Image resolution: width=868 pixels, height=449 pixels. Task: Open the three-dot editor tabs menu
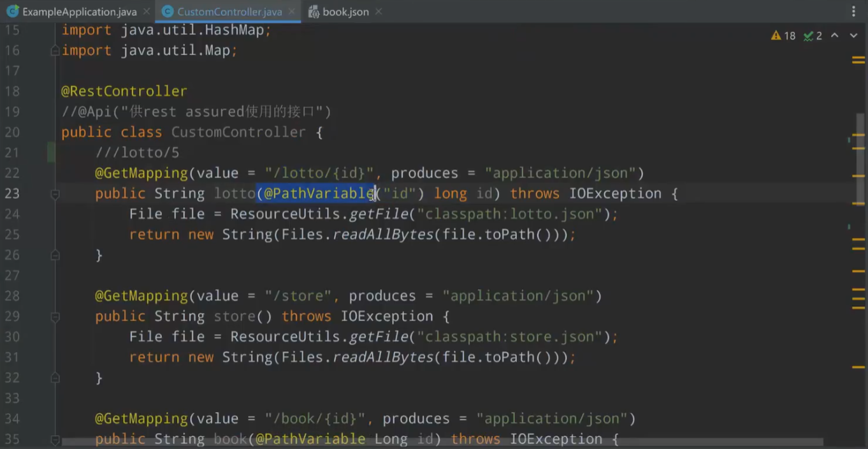coord(853,11)
